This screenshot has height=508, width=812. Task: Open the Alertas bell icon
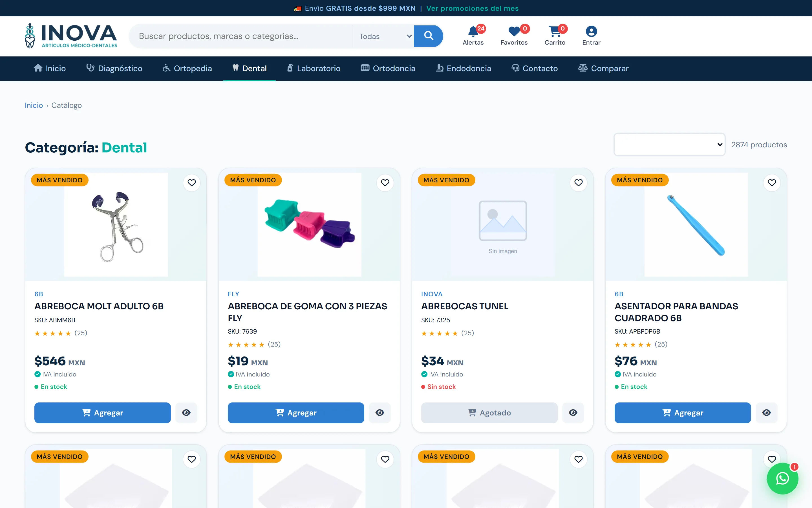coord(473,35)
